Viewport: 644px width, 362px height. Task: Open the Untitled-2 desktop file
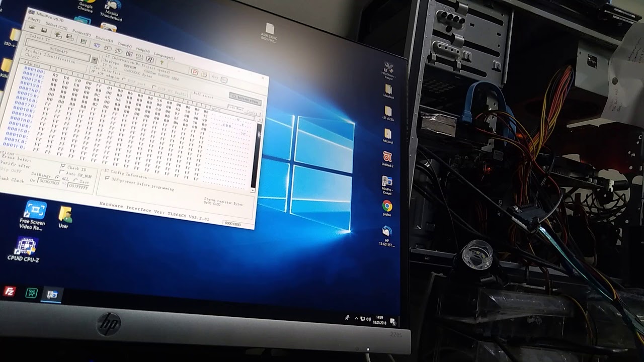(x=387, y=160)
